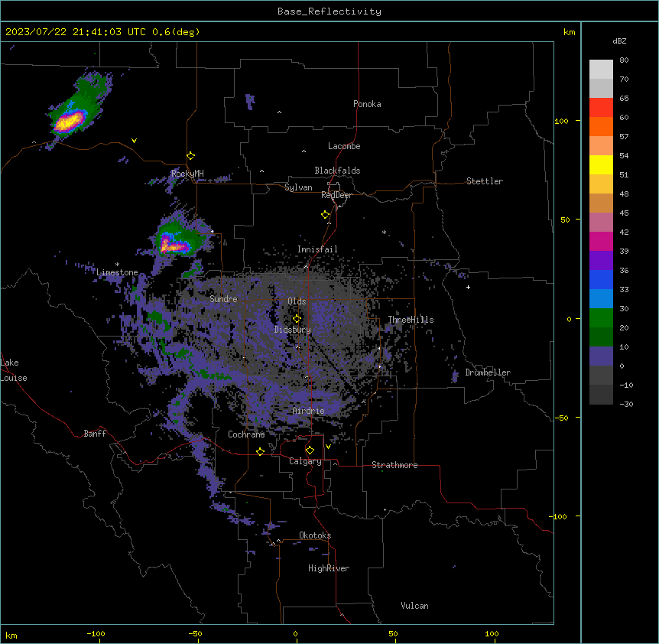
Task: Click the yellow diamond marker at Olds
Action: (x=297, y=319)
